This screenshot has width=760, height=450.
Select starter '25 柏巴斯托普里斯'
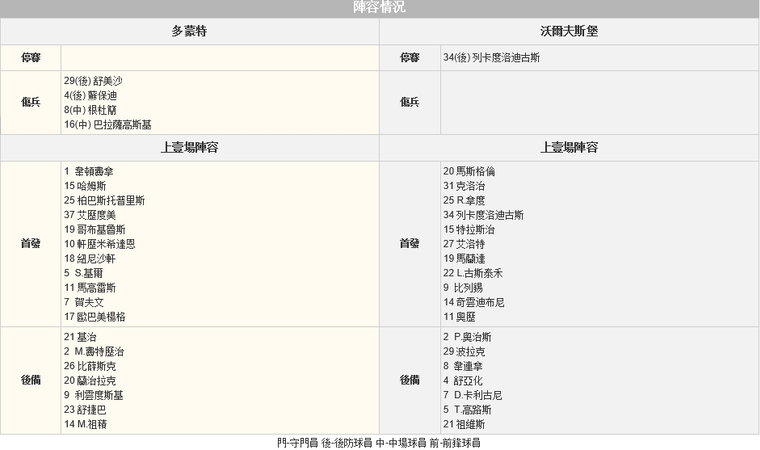pyautogui.click(x=104, y=200)
